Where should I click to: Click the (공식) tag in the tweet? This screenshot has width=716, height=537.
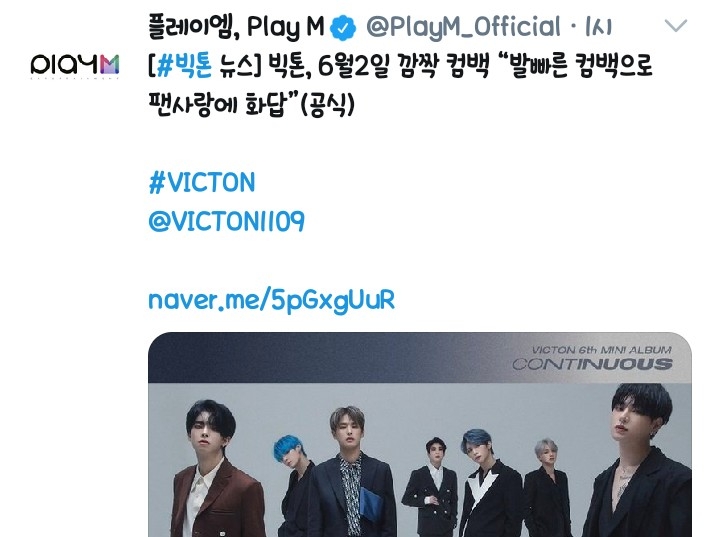coord(327,105)
